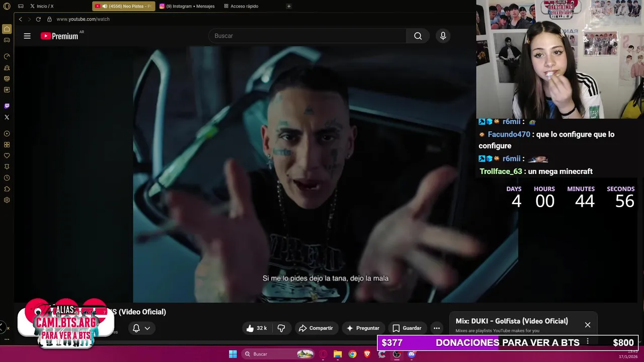This screenshot has width=644, height=362.
Task: Open the striped monitor icon in sidebar
Action: (x=7, y=78)
